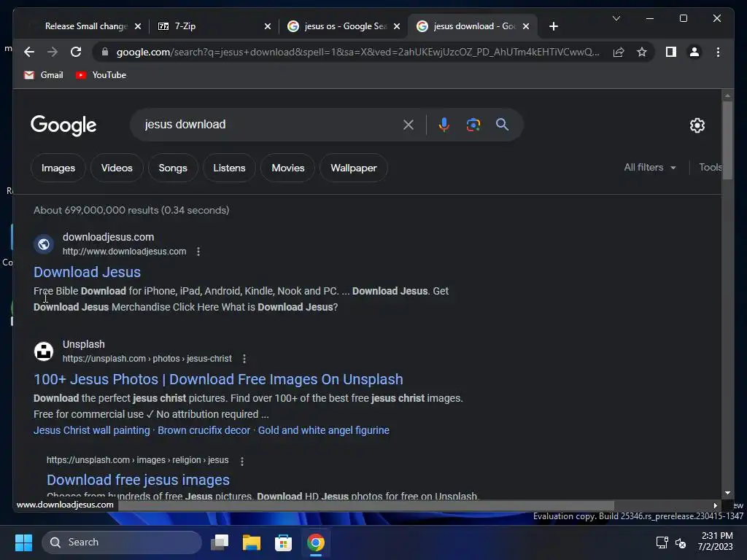Submit search with magnifier icon
The height and width of the screenshot is (560, 747).
502,125
